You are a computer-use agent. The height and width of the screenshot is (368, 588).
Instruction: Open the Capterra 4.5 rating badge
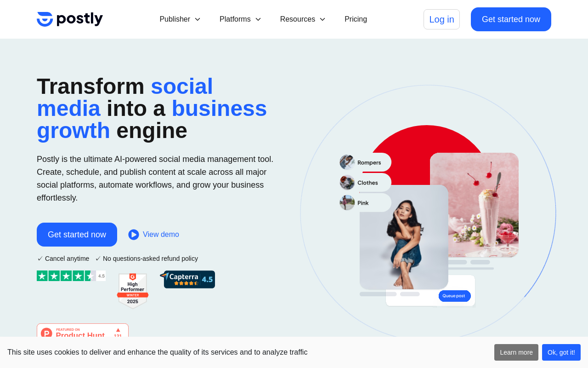pyautogui.click(x=187, y=279)
